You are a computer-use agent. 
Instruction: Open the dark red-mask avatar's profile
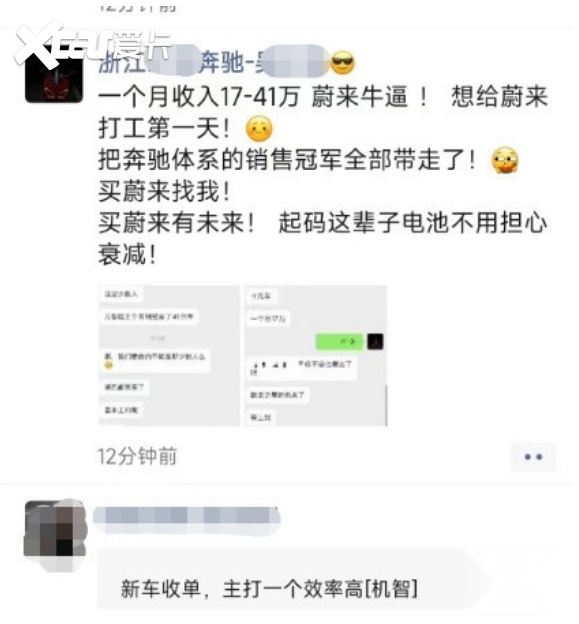pos(54,75)
